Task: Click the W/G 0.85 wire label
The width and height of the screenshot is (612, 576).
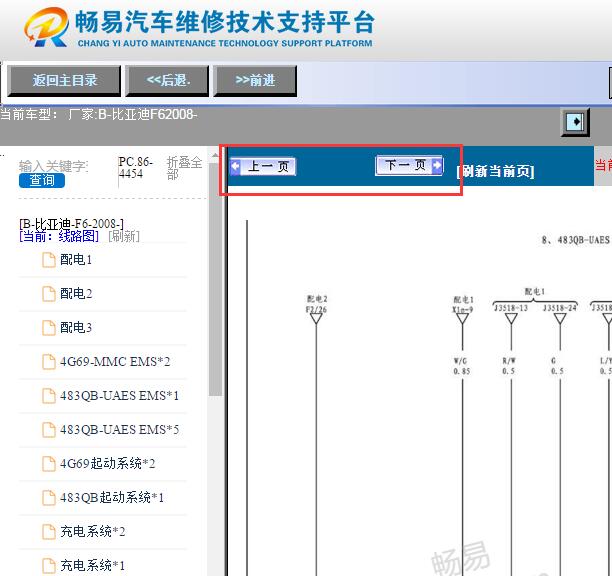Action: coord(461,366)
